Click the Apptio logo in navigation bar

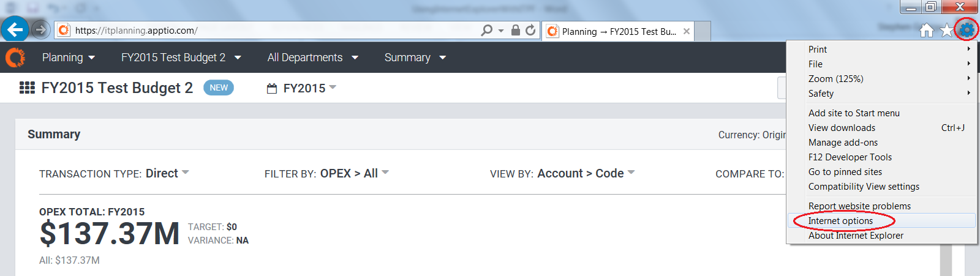pyautogui.click(x=15, y=58)
